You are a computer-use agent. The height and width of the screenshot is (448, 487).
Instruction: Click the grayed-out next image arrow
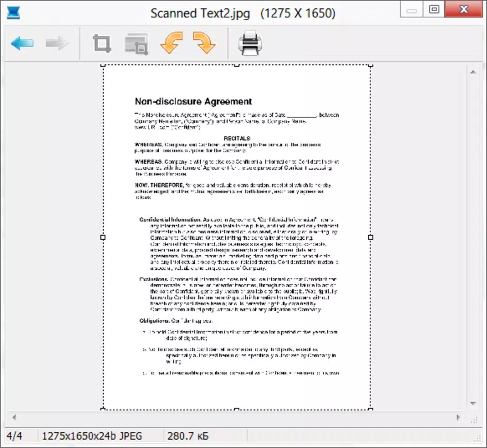point(57,43)
